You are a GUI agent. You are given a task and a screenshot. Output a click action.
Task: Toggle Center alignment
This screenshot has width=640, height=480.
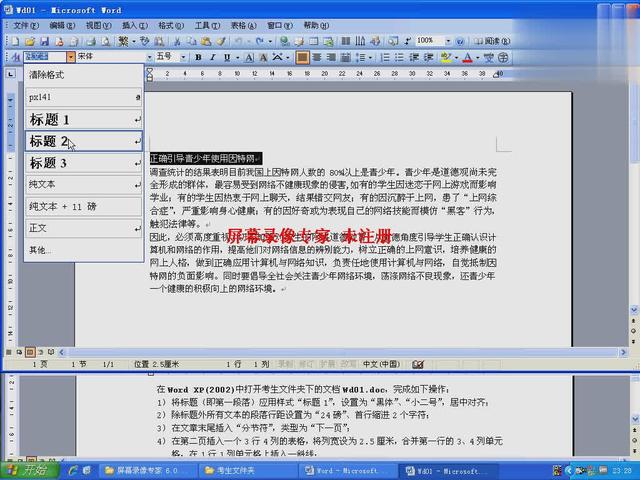coord(317,57)
